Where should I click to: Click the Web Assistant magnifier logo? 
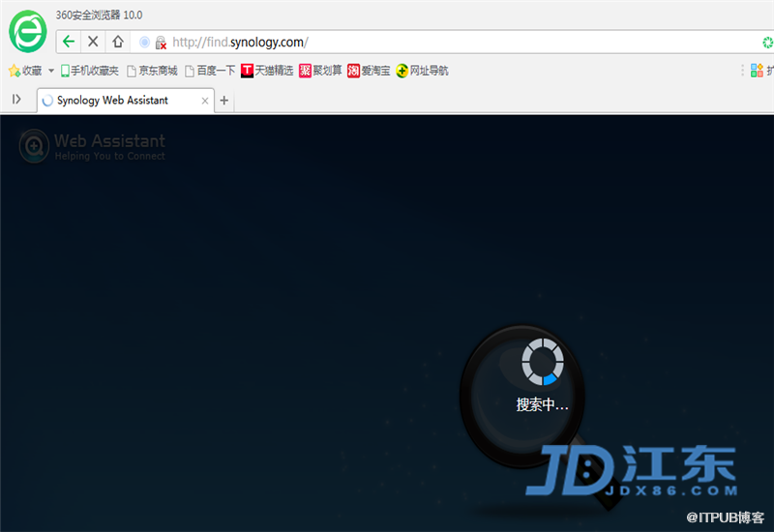[x=34, y=146]
